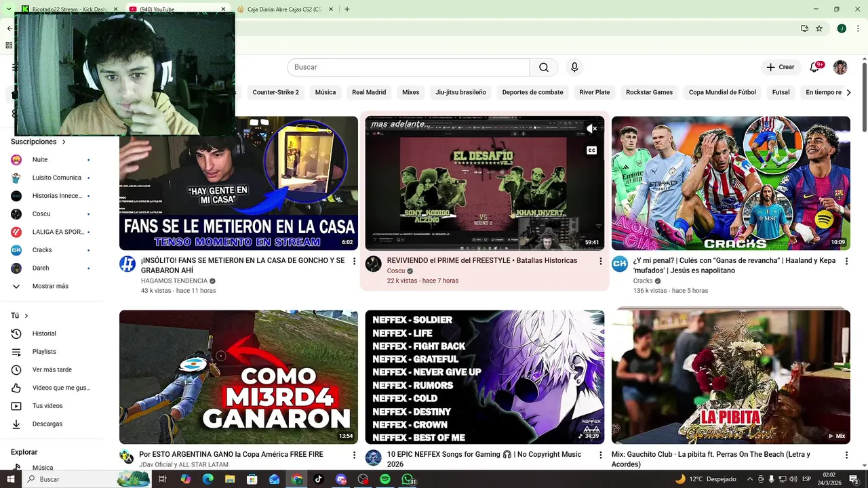Select the Futsal filter chip

[x=781, y=92]
